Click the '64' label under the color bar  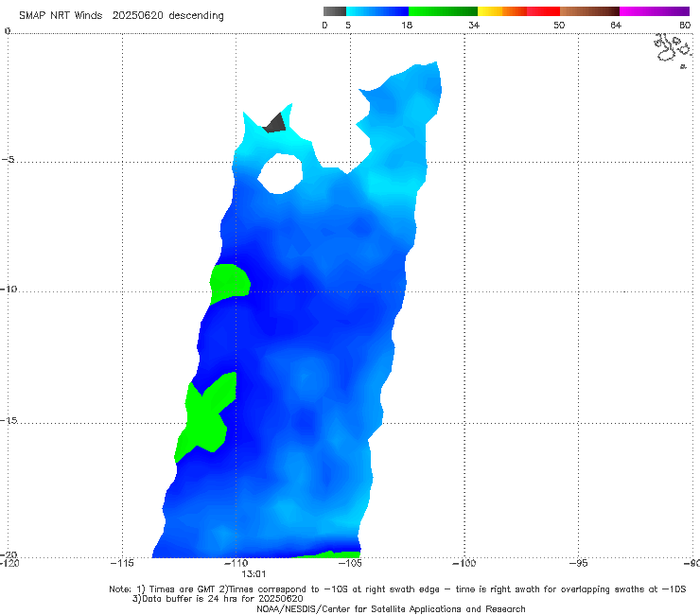(x=616, y=26)
